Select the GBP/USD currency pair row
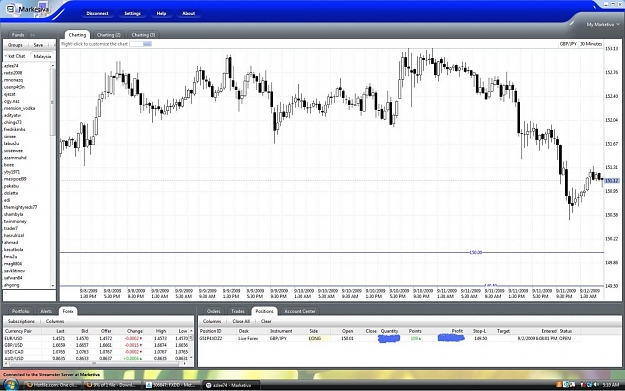This screenshot has height=391, width=625. (96, 345)
